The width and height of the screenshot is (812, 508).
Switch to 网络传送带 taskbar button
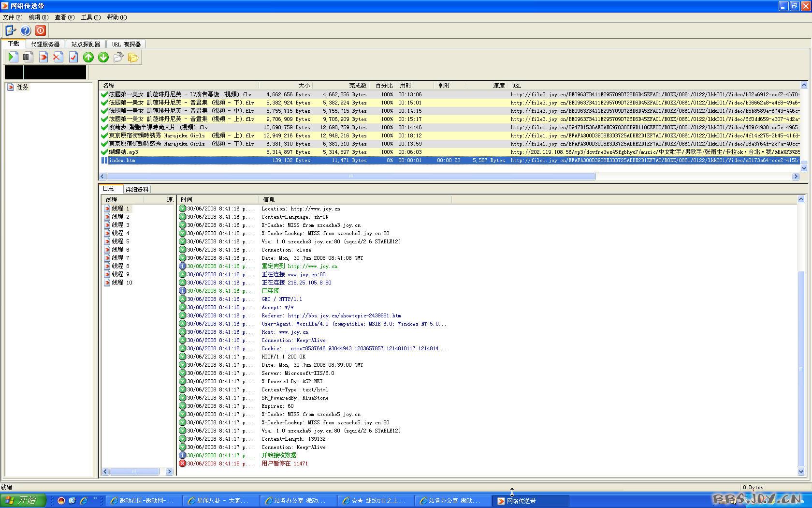530,501
